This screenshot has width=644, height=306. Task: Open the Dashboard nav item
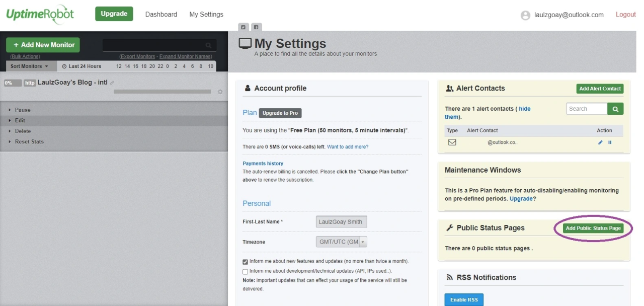[161, 15]
